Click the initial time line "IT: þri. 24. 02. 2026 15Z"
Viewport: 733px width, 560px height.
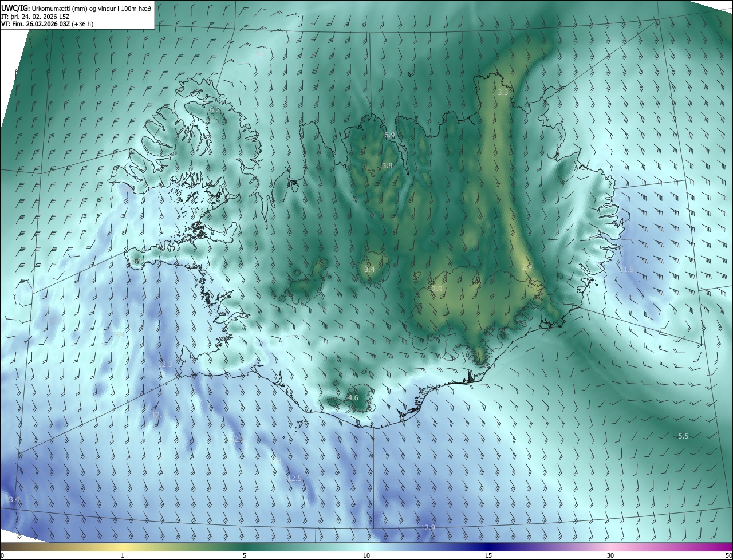(x=35, y=17)
